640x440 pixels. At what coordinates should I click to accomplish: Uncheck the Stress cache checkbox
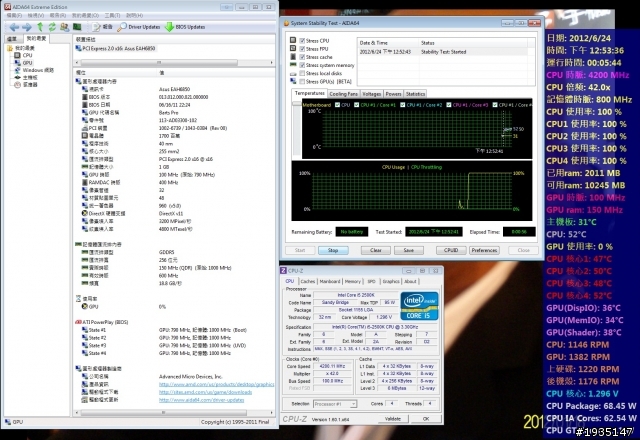302,57
